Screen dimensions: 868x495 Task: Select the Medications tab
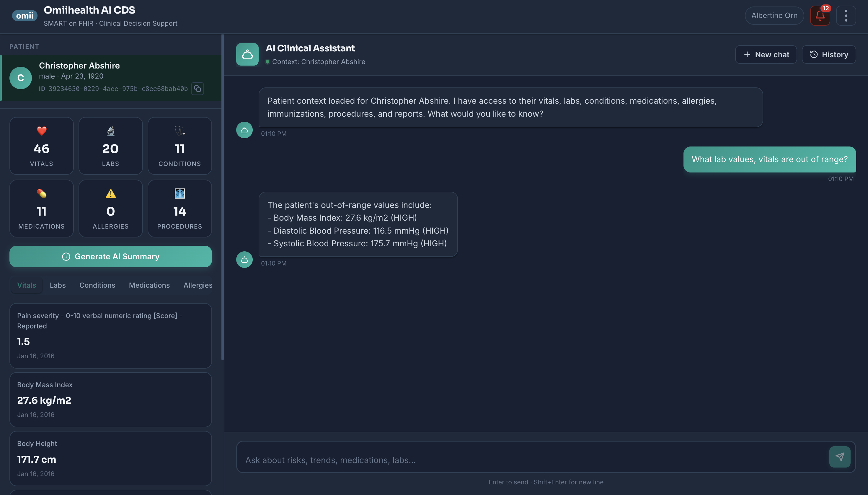click(x=149, y=285)
